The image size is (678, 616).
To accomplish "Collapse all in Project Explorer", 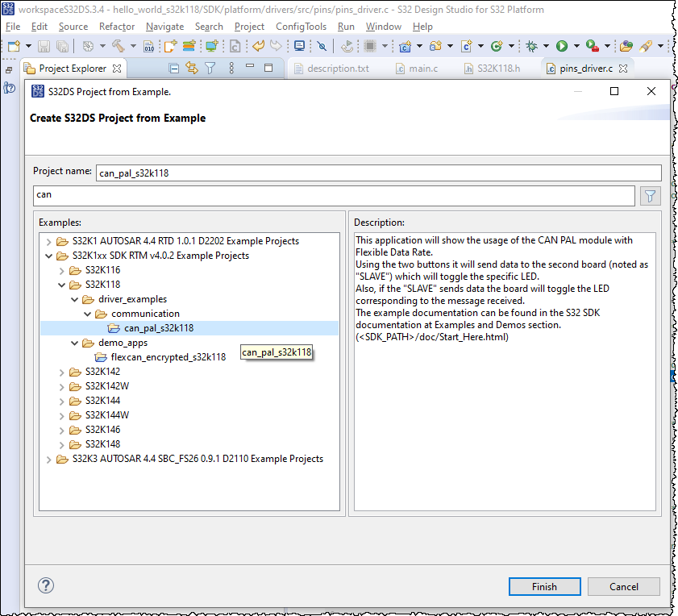I will coord(174,69).
